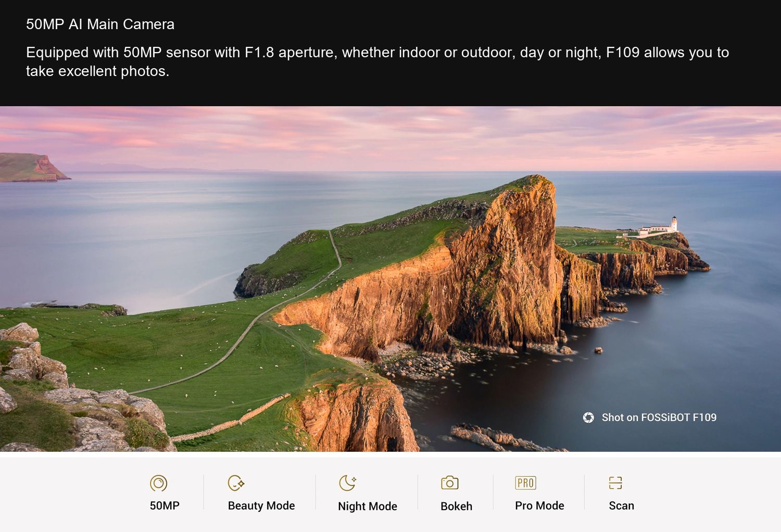Click the 50MP lens icon

(159, 483)
